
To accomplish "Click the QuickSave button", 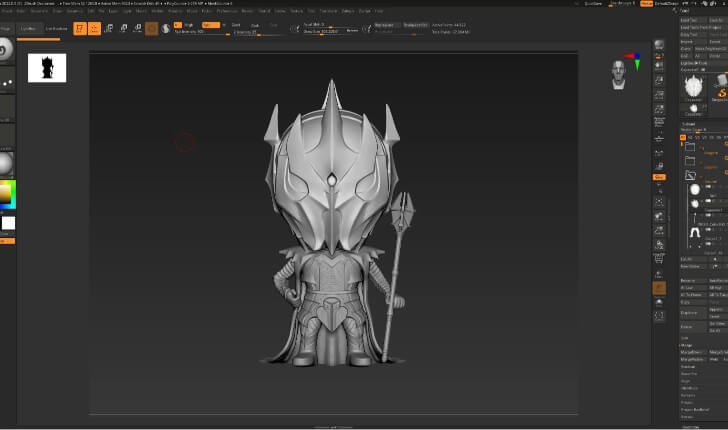I will (x=593, y=4).
